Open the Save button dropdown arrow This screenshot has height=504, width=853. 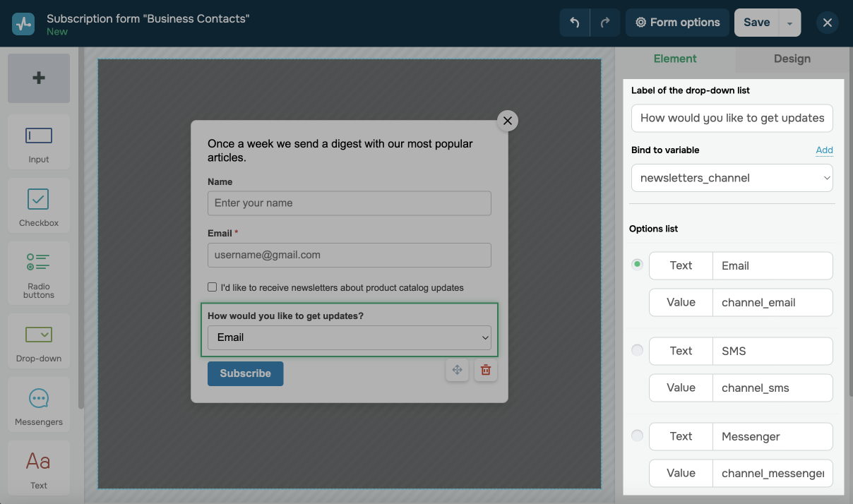[x=789, y=23]
